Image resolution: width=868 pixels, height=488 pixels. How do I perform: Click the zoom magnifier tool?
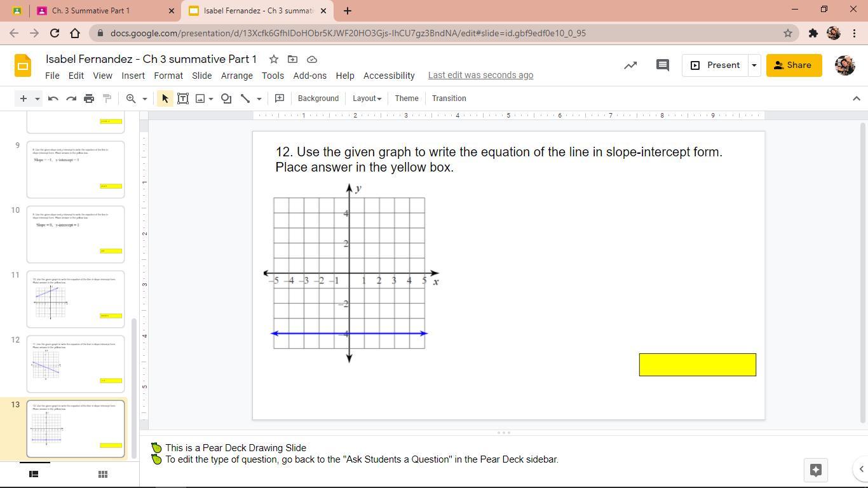coord(131,98)
